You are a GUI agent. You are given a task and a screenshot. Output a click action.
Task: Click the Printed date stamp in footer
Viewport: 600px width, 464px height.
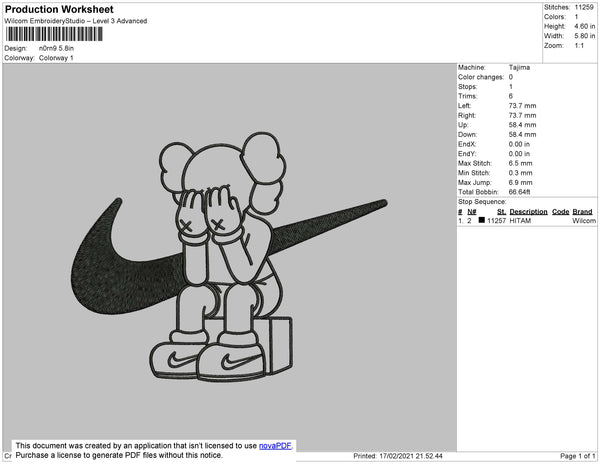click(398, 456)
